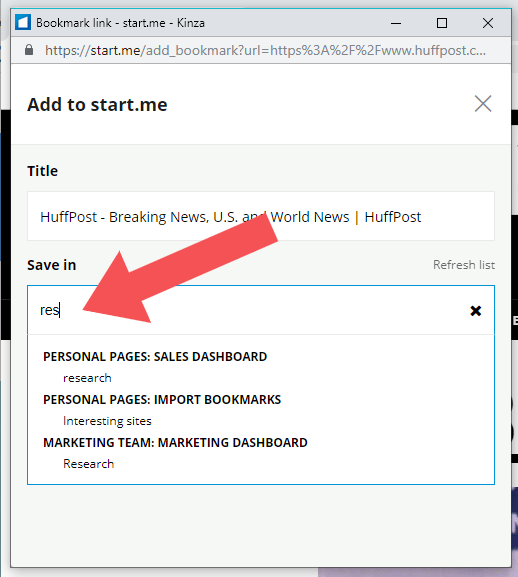Screen dimensions: 518x577
Task: Select Interesting sites under Import Bookmarks
Action: point(107,421)
